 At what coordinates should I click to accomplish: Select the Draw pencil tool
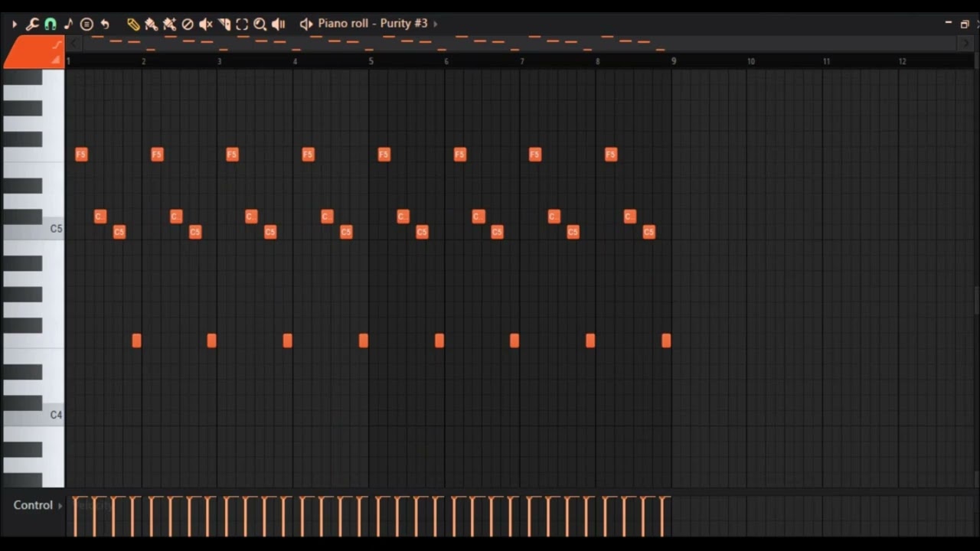[x=133, y=24]
